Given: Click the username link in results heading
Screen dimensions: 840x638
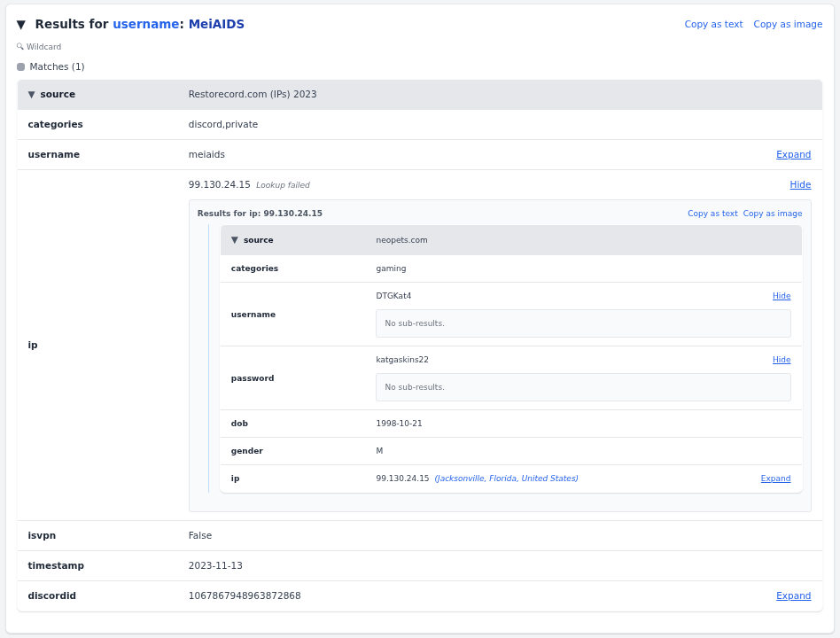Looking at the screenshot, I should (x=145, y=24).
